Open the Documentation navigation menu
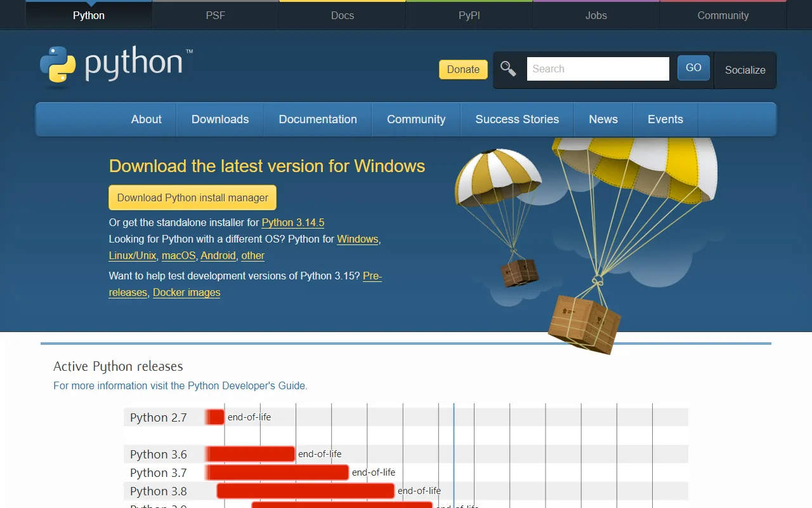This screenshot has width=812, height=508. click(x=318, y=119)
